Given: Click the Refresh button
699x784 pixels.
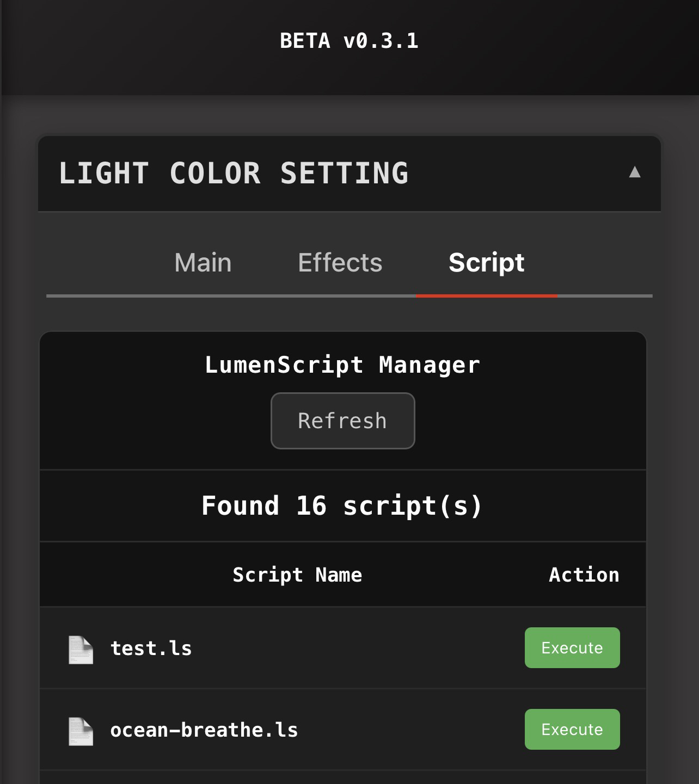Looking at the screenshot, I should (342, 420).
